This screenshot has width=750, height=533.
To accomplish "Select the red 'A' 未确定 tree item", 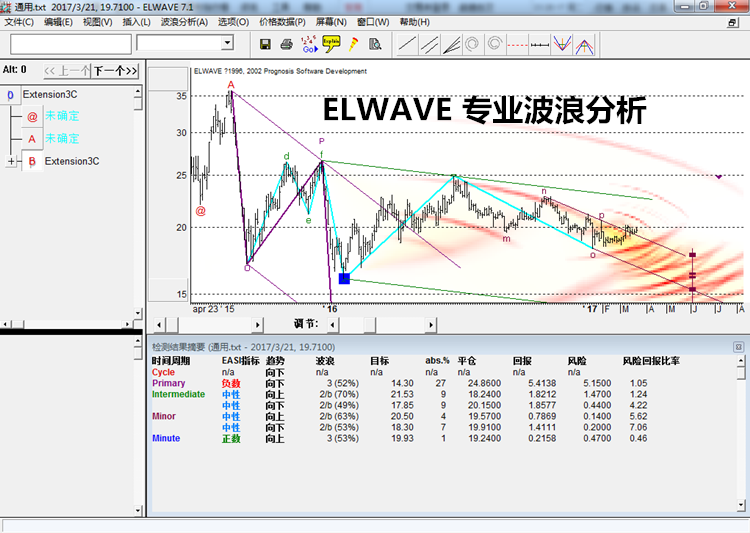I will click(x=60, y=139).
